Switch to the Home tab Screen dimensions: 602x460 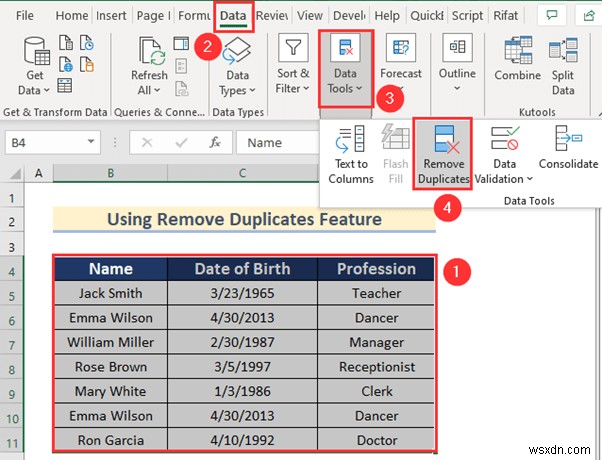72,16
